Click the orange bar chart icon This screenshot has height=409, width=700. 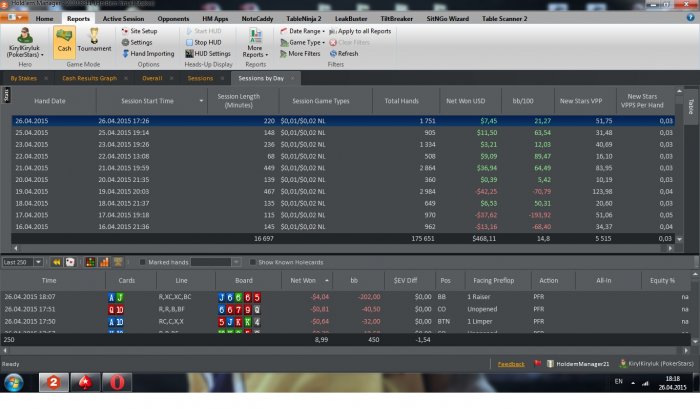pyautogui.click(x=104, y=262)
